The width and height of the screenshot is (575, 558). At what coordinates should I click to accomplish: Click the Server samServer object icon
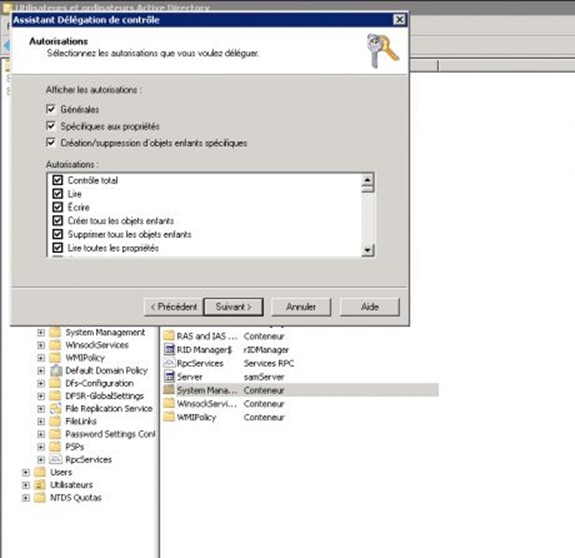tap(169, 376)
